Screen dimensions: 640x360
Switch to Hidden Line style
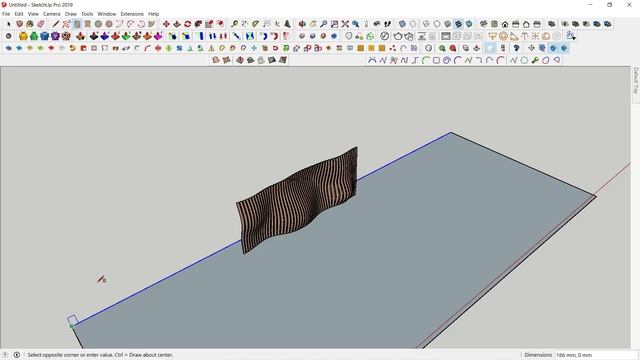pos(437,24)
